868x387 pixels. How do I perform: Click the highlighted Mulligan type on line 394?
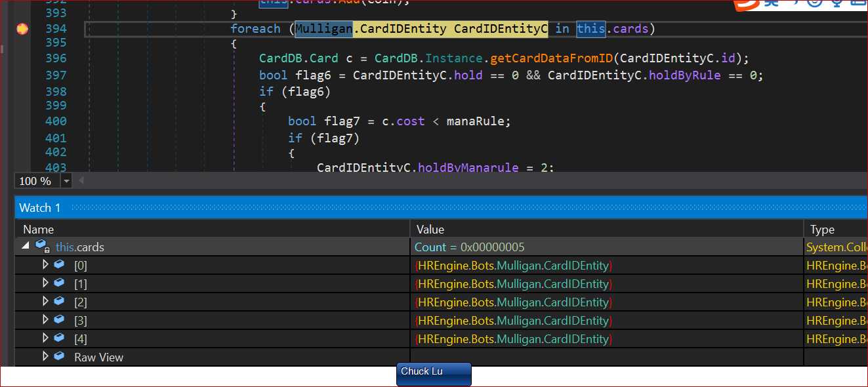[x=324, y=29]
